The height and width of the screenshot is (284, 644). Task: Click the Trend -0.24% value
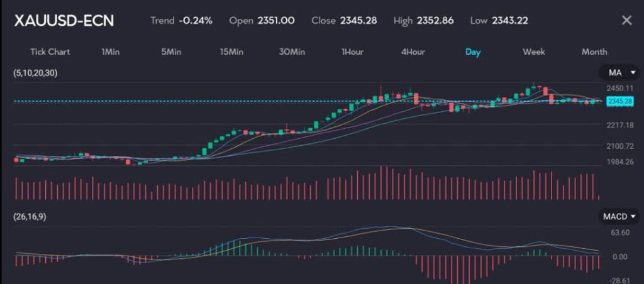click(195, 21)
